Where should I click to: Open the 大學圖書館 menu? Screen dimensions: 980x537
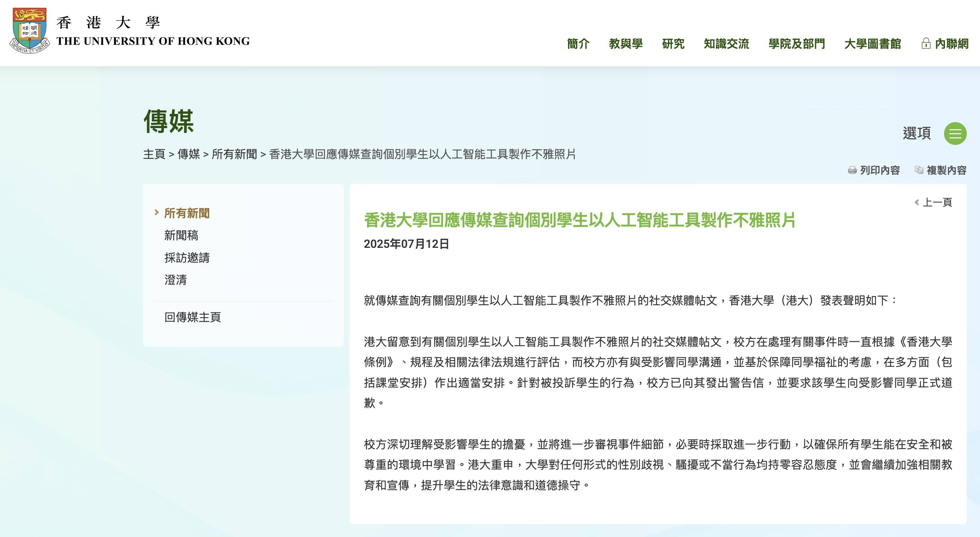[x=872, y=44]
